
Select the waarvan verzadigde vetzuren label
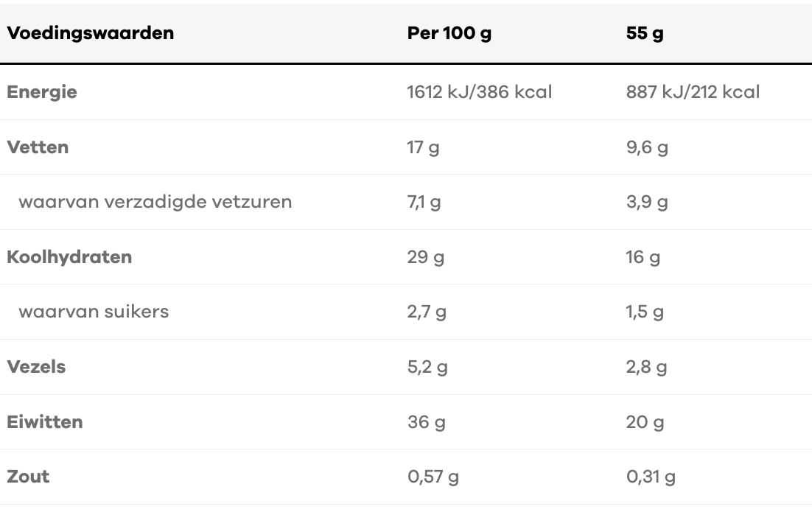click(x=155, y=201)
